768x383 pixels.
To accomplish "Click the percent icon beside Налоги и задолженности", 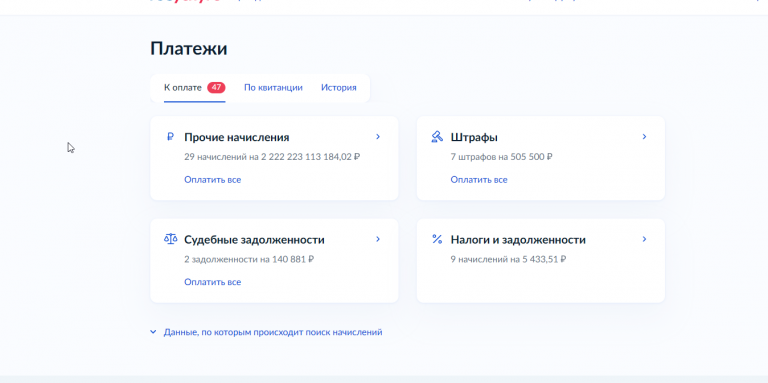I will [x=436, y=239].
